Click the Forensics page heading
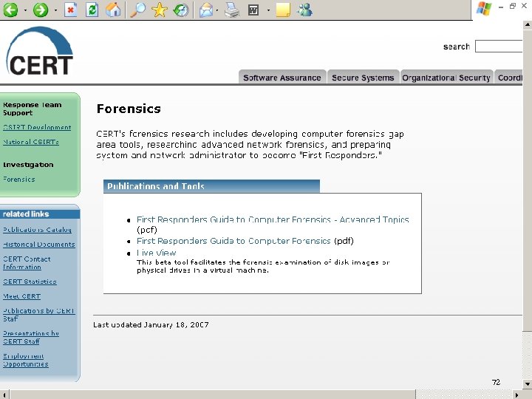532x399 pixels. [129, 109]
